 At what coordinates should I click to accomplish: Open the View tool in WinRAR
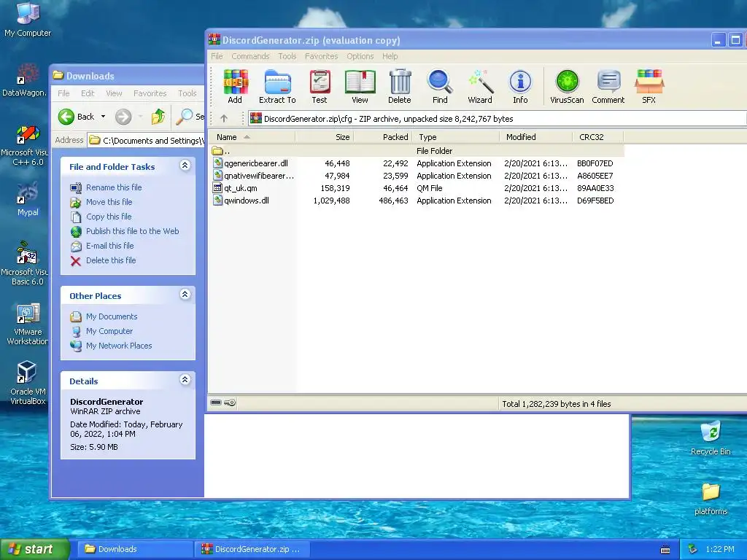[360, 87]
